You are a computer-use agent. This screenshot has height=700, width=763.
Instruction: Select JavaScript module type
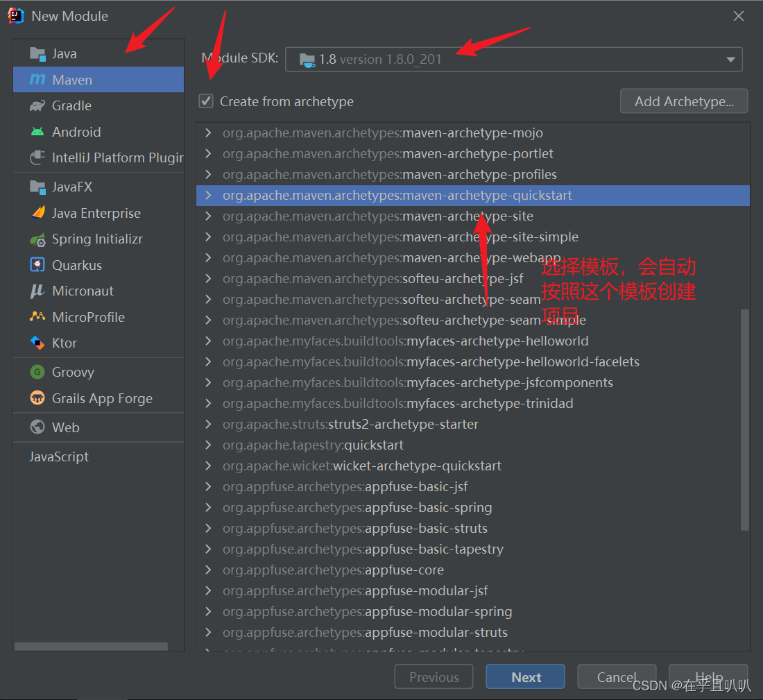coord(98,456)
